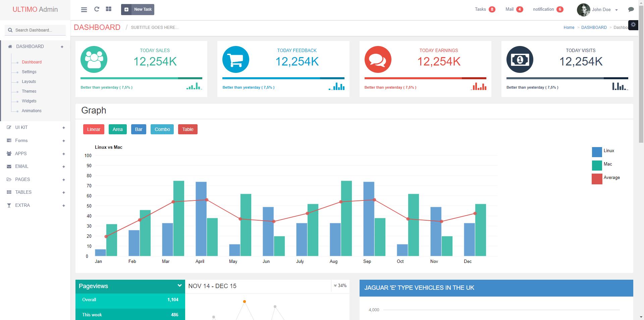
Task: Select Dashboard submenu item in sidebar
Action: tap(32, 62)
